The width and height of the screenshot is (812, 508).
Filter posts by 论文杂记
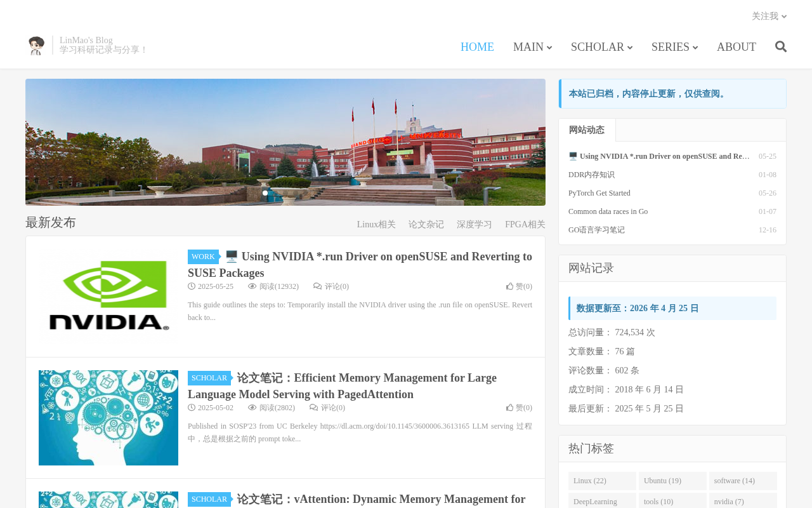pos(426,225)
